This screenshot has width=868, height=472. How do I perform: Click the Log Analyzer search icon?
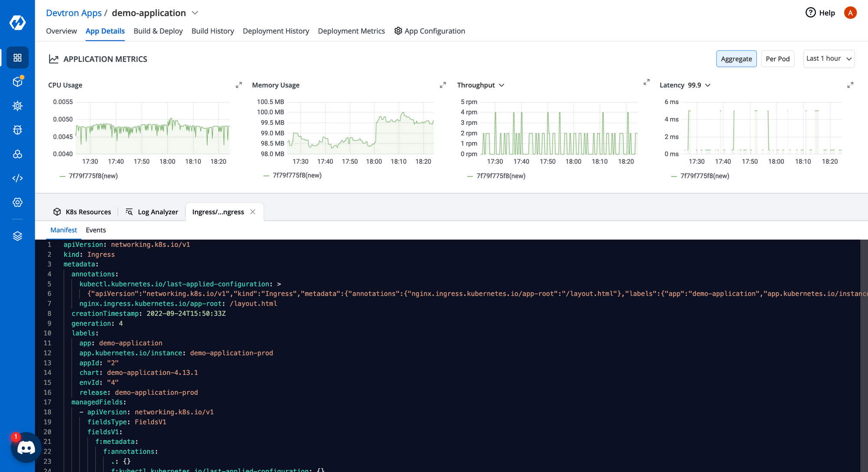pos(129,212)
